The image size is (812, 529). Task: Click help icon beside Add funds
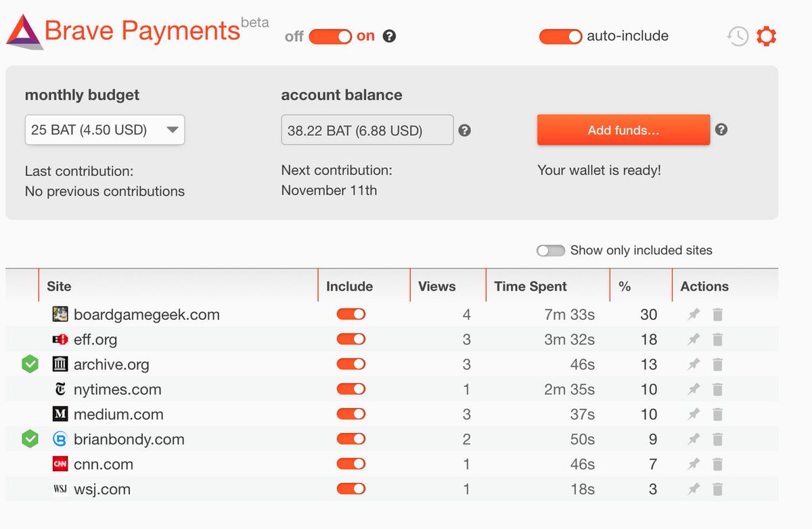[x=721, y=129]
